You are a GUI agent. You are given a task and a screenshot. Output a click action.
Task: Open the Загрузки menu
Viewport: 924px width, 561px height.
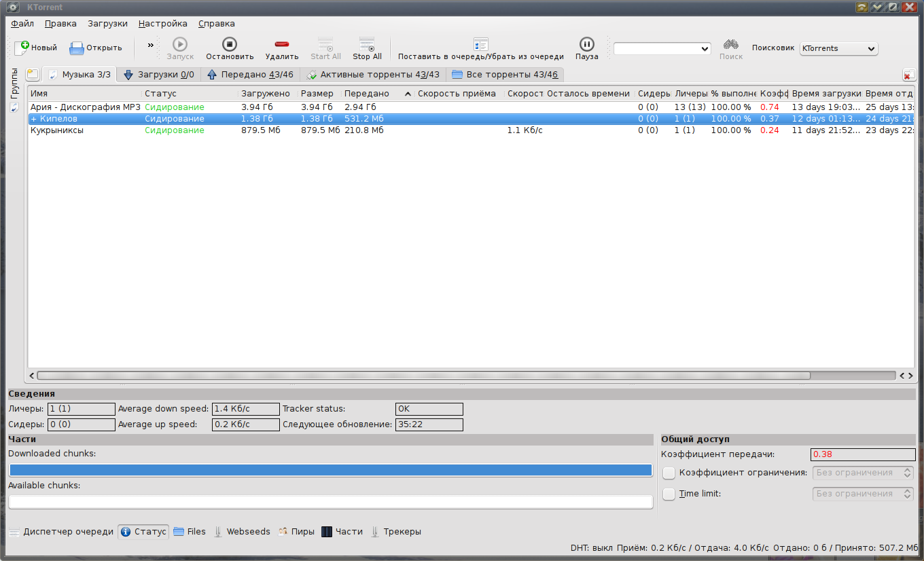(107, 23)
